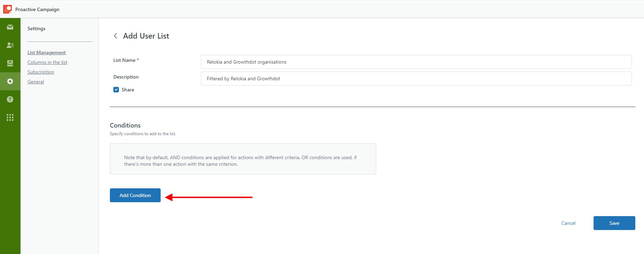Uncheck the Share checkbox
The width and height of the screenshot is (644, 254).
[x=116, y=90]
